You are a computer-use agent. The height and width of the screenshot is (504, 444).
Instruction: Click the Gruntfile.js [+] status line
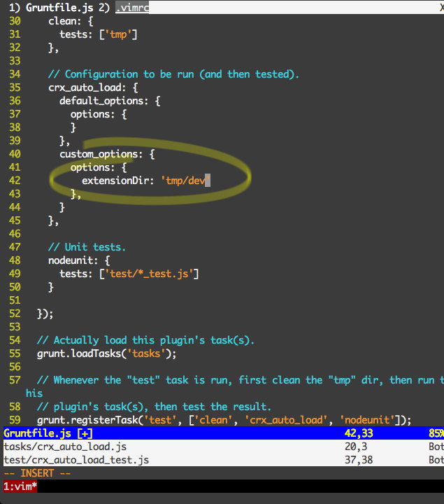224,433
